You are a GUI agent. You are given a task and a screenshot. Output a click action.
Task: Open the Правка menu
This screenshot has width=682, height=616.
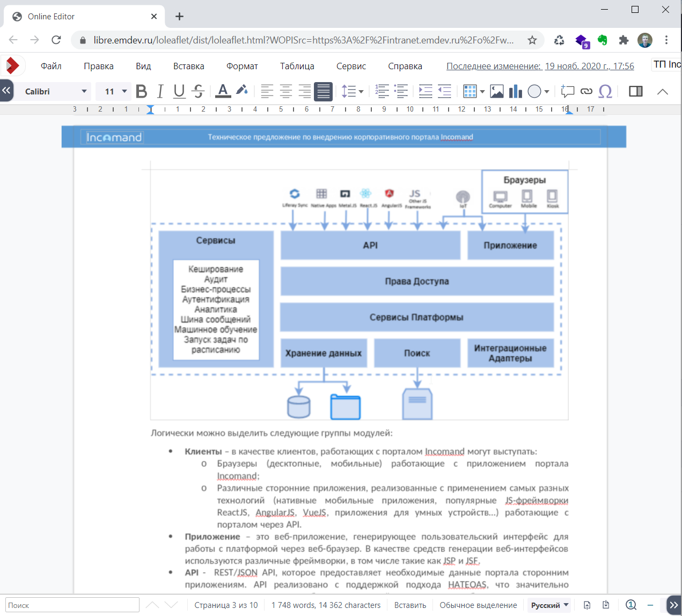click(x=99, y=66)
